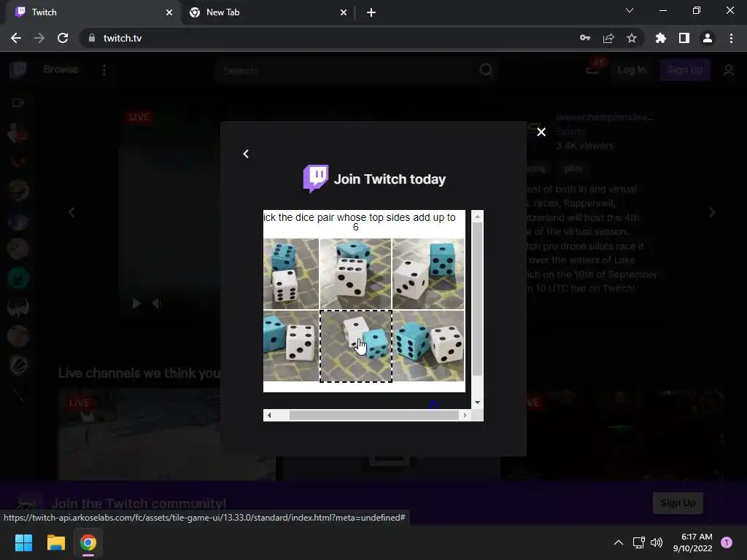The width and height of the screenshot is (747, 560).
Task: Share this page icon
Action: (608, 38)
